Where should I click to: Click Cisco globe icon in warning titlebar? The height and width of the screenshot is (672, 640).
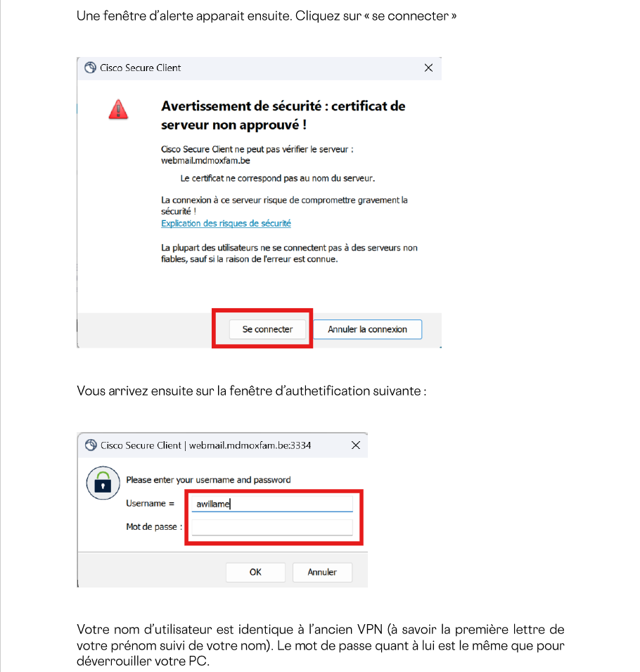[90, 68]
